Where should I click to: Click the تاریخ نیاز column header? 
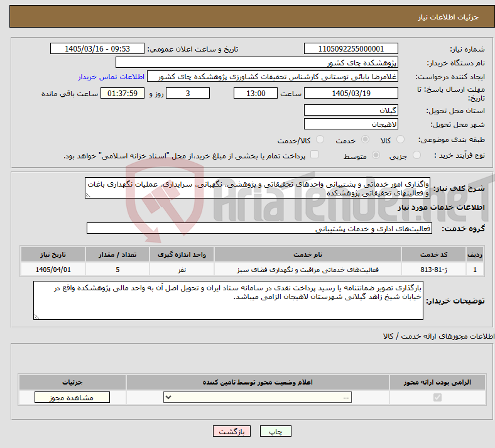coord(53,254)
